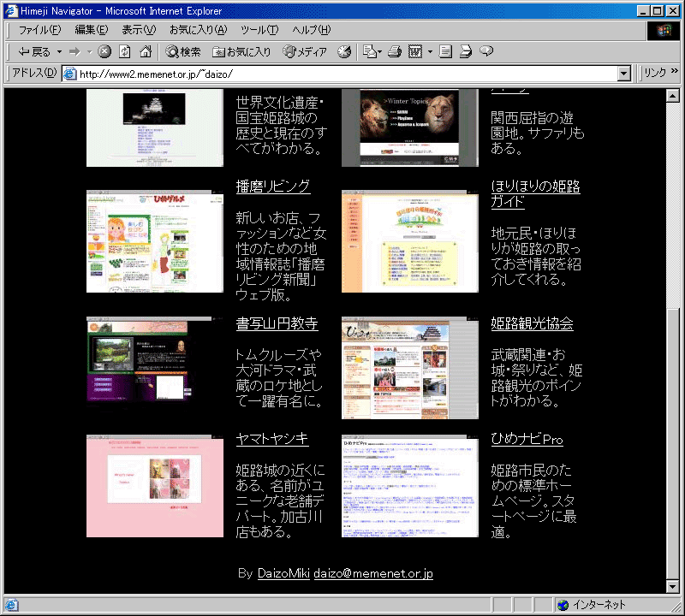Click the Windows logo throbber
Viewport: 685px width, 616px height.
pyautogui.click(x=664, y=30)
